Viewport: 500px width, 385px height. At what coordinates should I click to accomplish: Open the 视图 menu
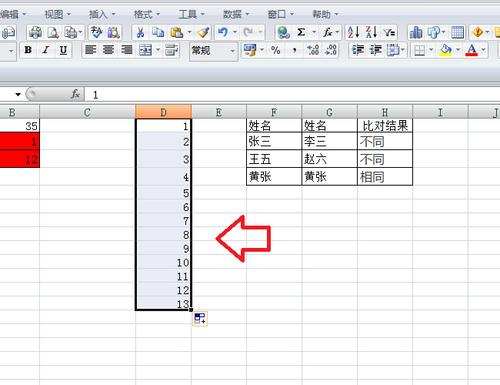[x=58, y=14]
